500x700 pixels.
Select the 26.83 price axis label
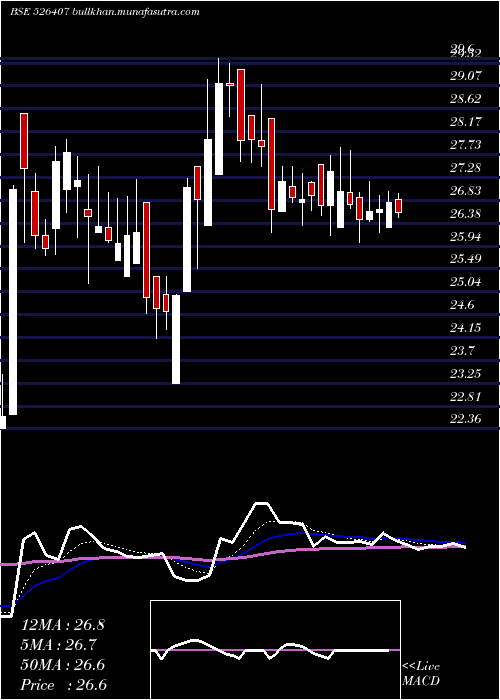click(x=466, y=191)
